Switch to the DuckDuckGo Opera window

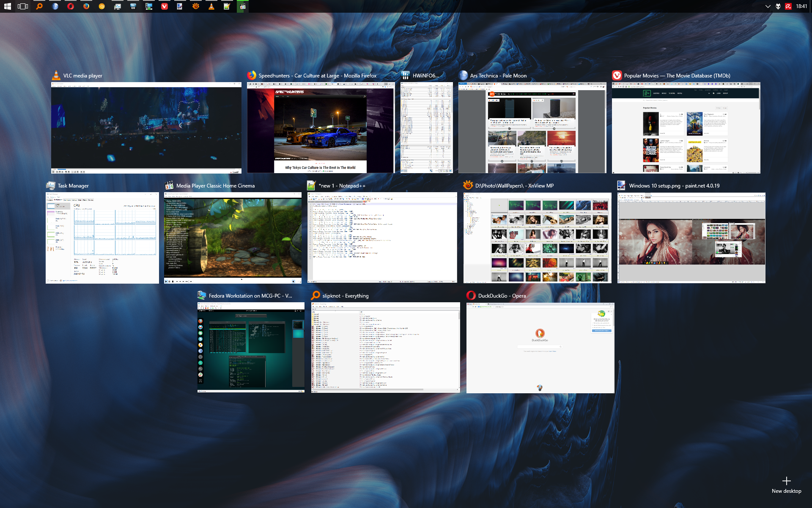(x=540, y=348)
